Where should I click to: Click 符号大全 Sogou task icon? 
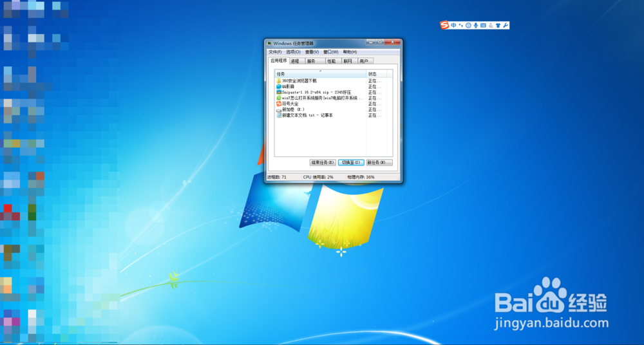pos(279,104)
